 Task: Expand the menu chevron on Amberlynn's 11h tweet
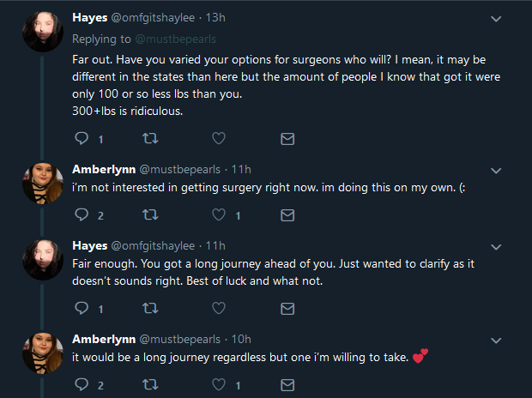click(x=496, y=171)
